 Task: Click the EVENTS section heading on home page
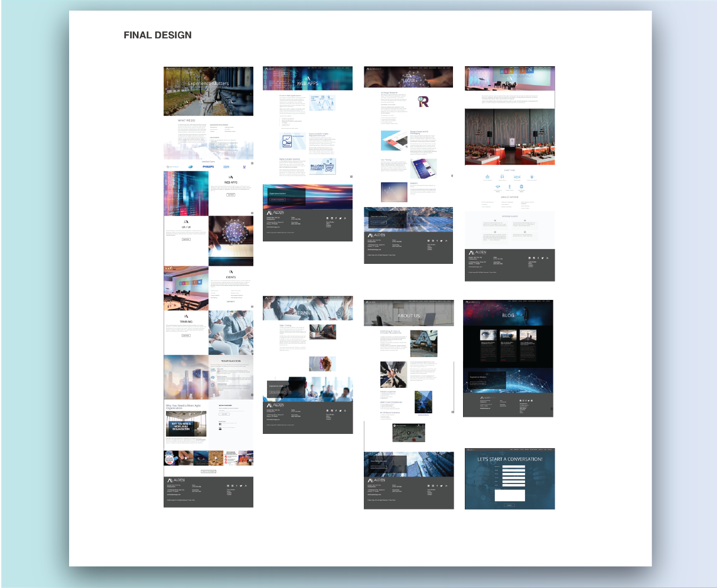click(231, 277)
